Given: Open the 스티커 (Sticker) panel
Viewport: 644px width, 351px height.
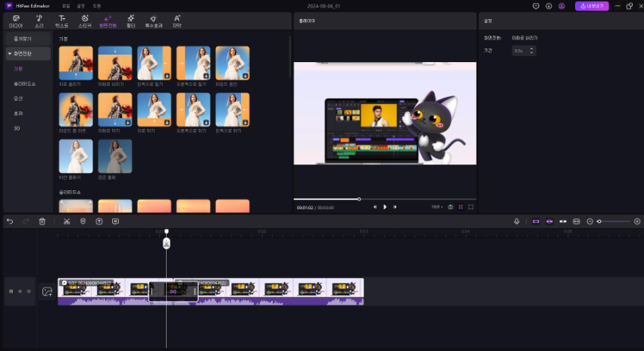Looking at the screenshot, I should 85,20.
